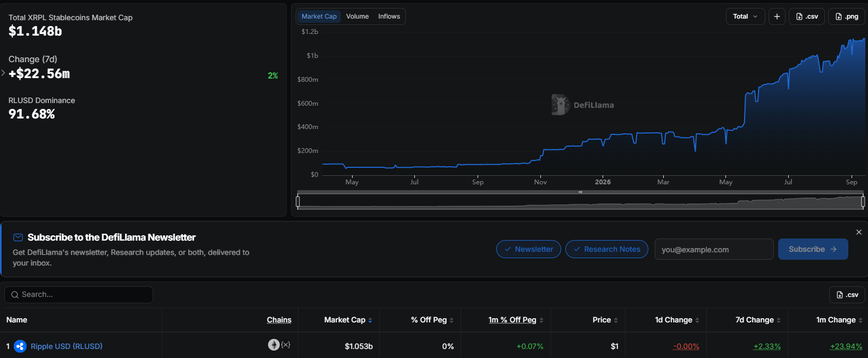Click the 2026 label on chart axis

(x=603, y=182)
